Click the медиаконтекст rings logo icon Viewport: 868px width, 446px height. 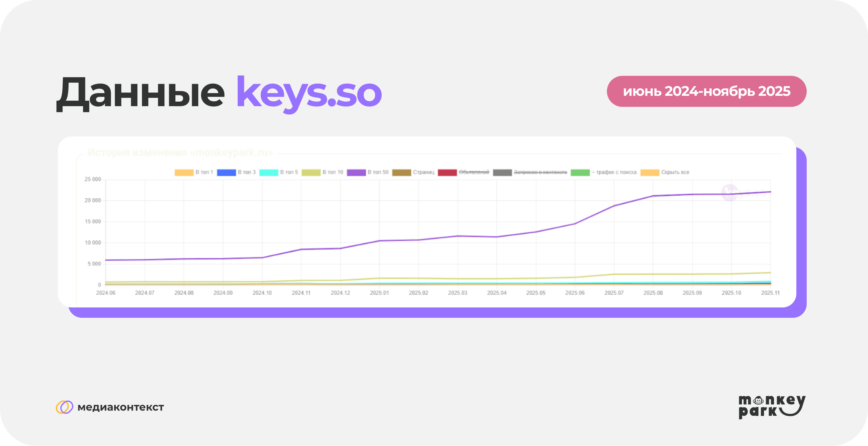[64, 407]
